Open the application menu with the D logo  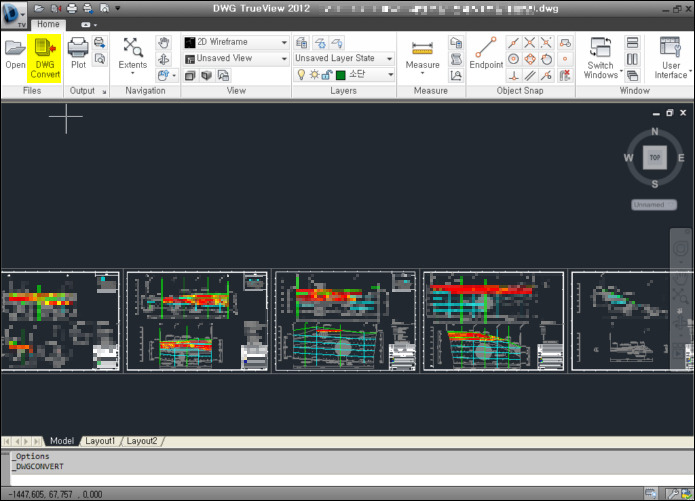coord(12,14)
